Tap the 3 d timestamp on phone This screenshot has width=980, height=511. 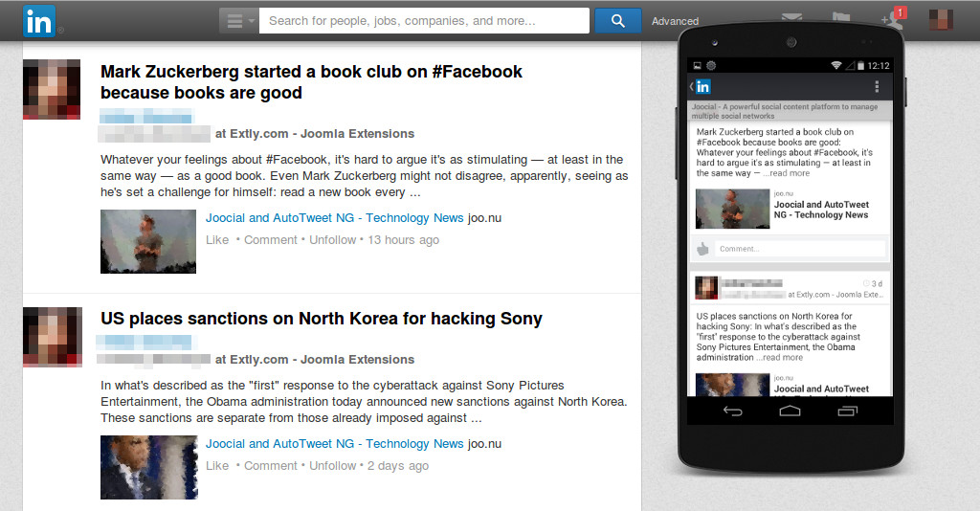coord(873,283)
